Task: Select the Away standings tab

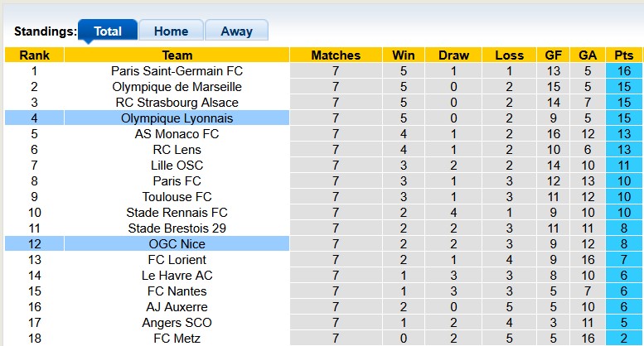Action: coord(236,31)
